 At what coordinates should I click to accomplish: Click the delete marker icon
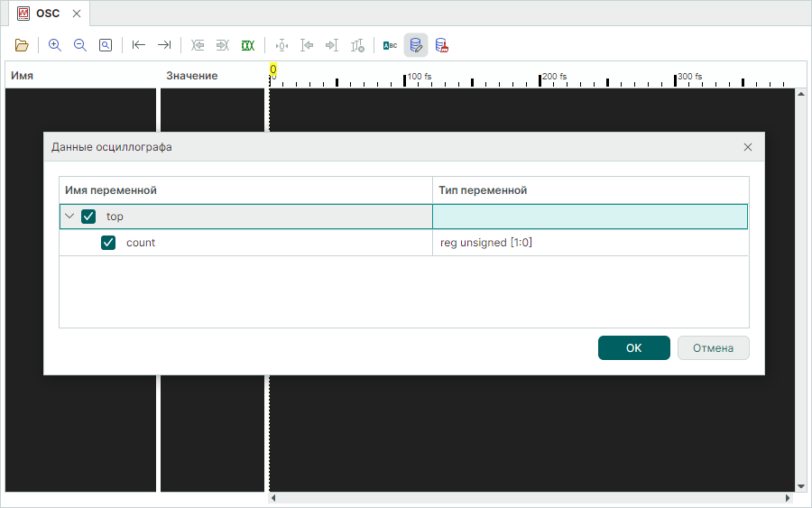357,46
